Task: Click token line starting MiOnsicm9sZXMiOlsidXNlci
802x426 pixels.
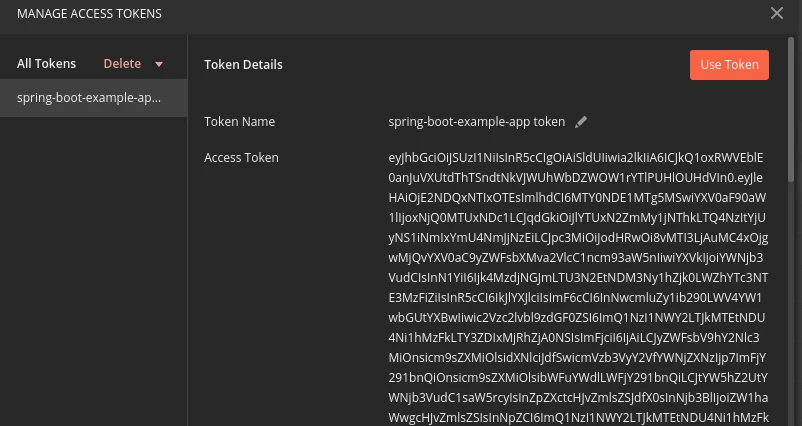Action: pyautogui.click(x=577, y=357)
